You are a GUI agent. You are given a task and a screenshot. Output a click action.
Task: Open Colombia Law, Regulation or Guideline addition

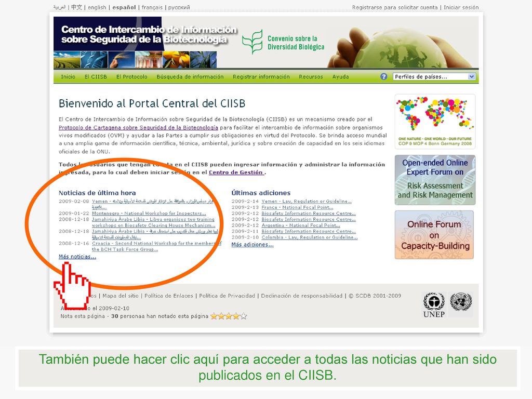tap(310, 237)
